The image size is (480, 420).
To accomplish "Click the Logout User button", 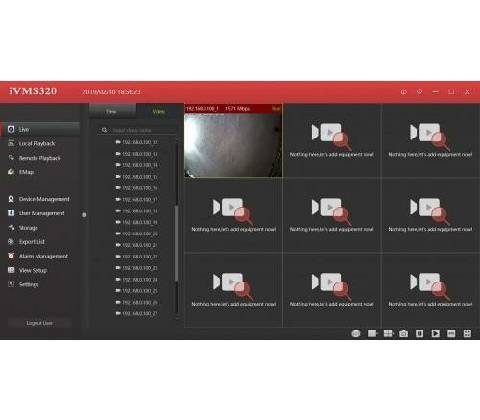I will coord(40,323).
